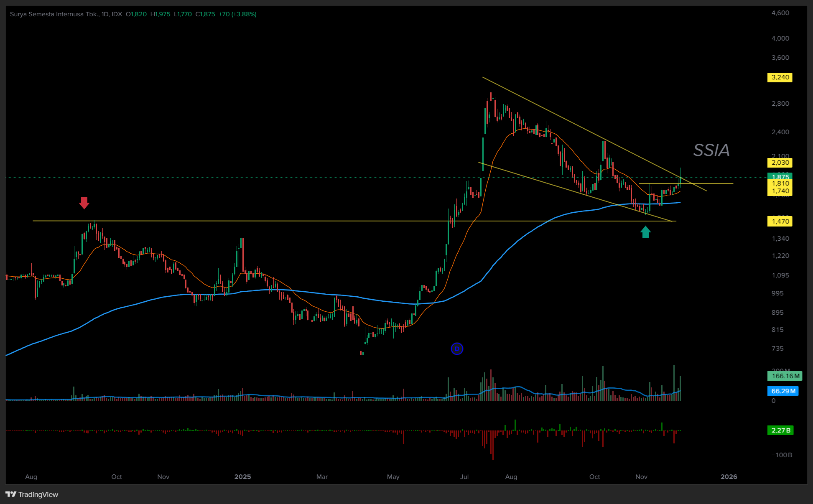Click the +70 (+3.88%) change value
This screenshot has width=813, height=504.
click(x=237, y=14)
